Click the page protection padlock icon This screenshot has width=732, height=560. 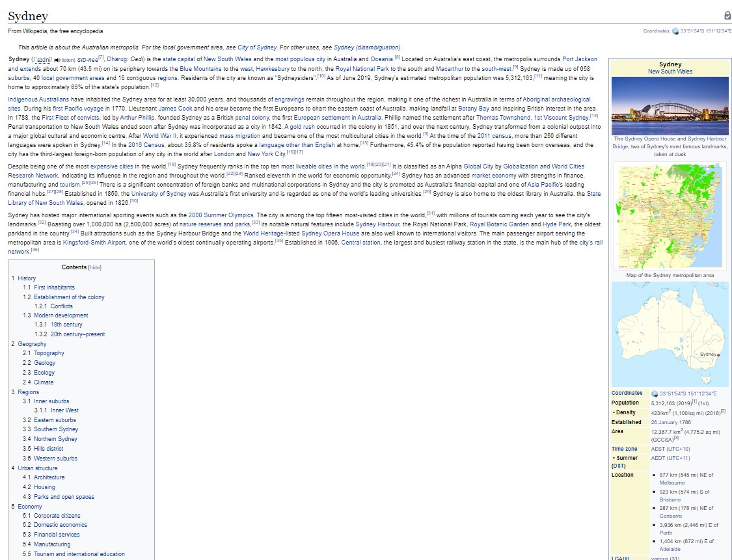point(727,16)
